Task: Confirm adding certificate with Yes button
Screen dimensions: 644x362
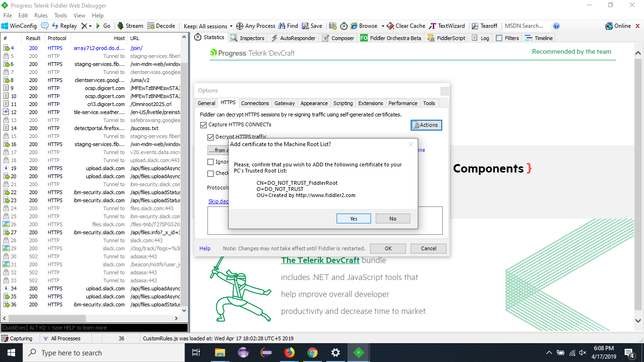Action: coord(354,219)
